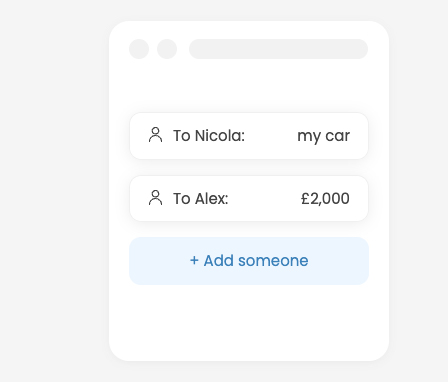Click the blank space between Alex label and £2,000

[264, 199]
